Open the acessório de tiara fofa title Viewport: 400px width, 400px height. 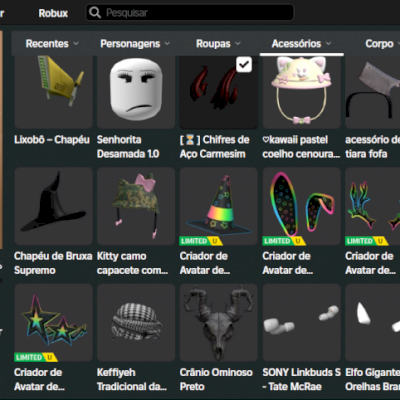coord(373,147)
